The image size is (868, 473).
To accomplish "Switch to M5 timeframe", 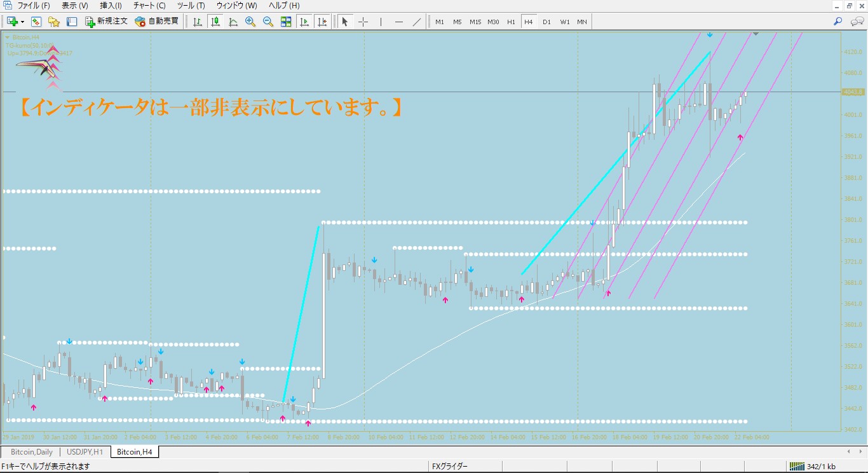I will click(x=458, y=22).
